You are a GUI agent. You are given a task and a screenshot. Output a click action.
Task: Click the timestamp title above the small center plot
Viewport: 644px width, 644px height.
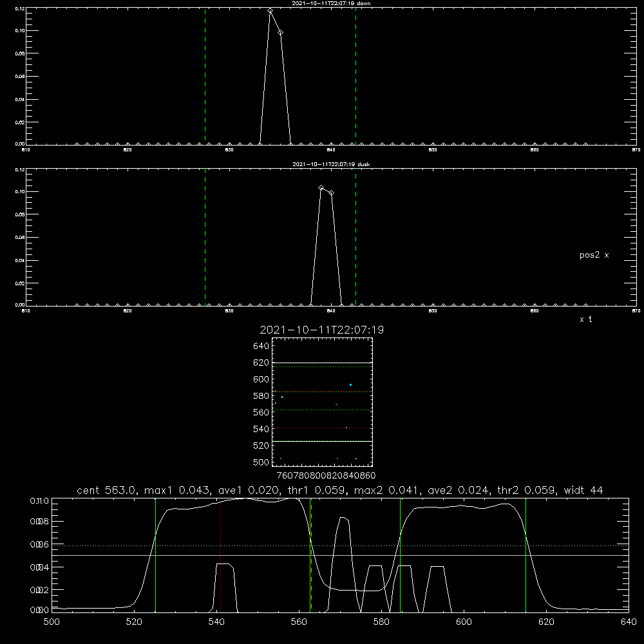pyautogui.click(x=322, y=330)
